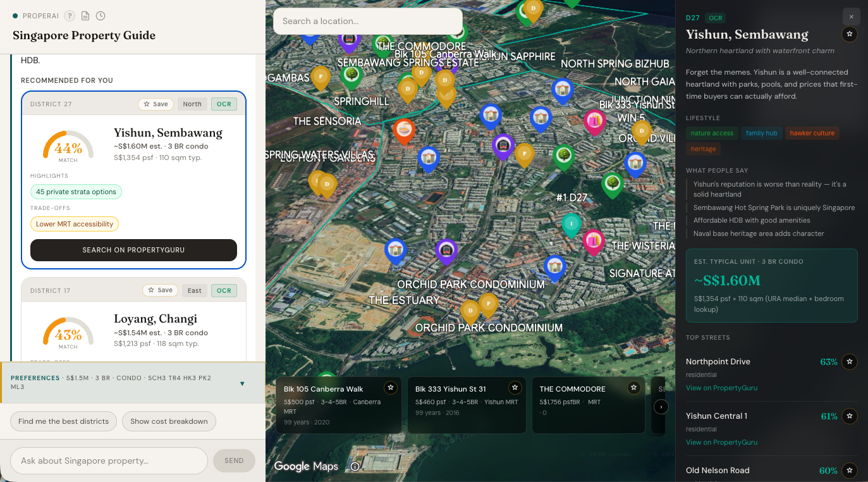Click the 45 private strata options chip
This screenshot has width=868, height=482.
[x=76, y=192]
